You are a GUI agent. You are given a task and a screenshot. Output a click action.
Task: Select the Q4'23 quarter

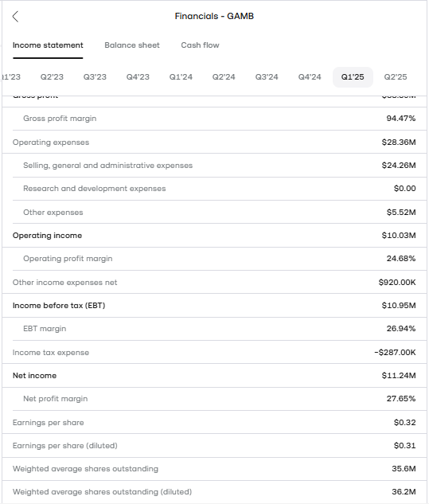138,76
